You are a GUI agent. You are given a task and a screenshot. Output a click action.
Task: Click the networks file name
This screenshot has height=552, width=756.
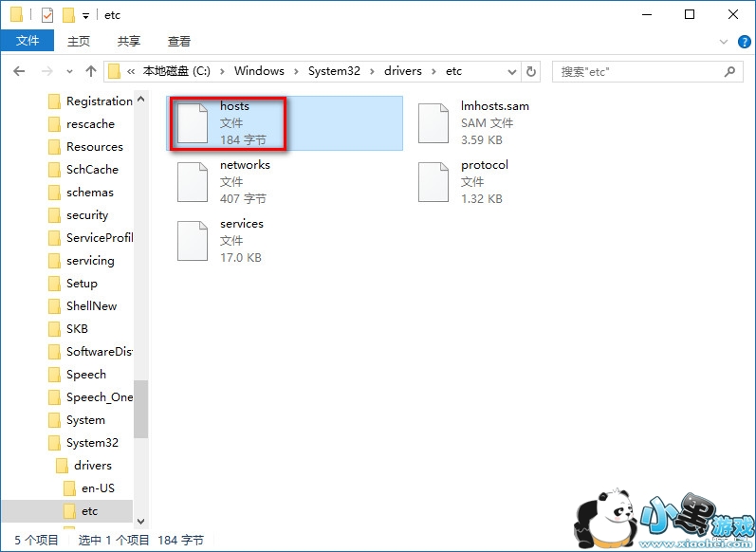pos(245,165)
